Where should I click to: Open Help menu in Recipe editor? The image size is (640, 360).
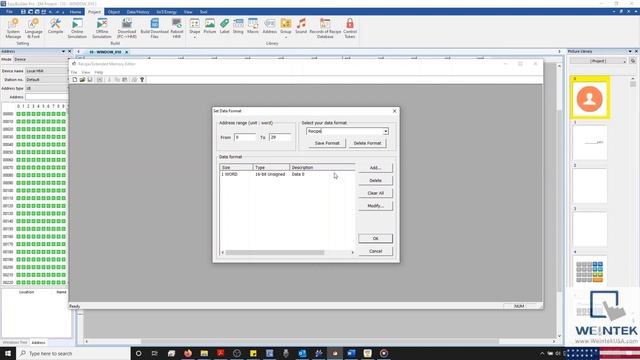[x=99, y=72]
